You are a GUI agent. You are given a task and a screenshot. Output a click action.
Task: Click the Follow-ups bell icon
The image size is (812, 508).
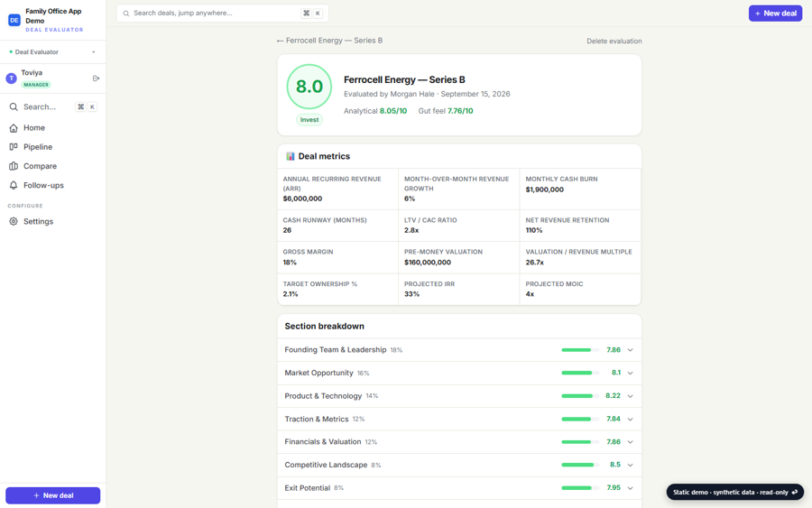(14, 185)
